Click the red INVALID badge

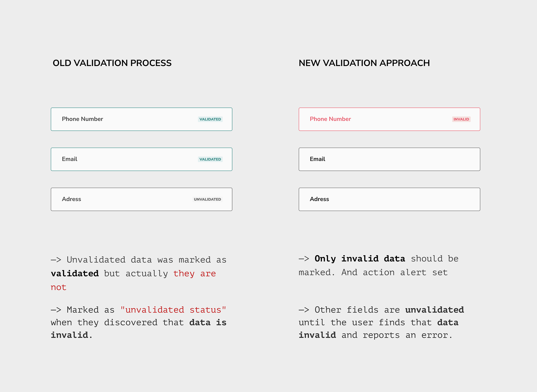coord(461,119)
